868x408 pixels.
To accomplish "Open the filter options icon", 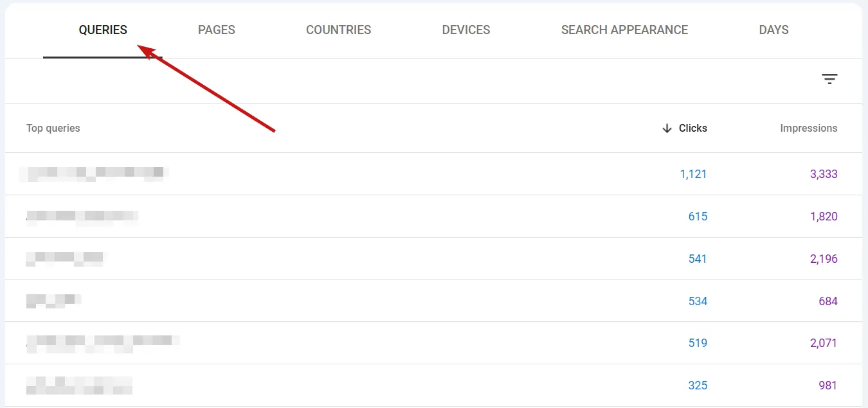I will (x=830, y=78).
